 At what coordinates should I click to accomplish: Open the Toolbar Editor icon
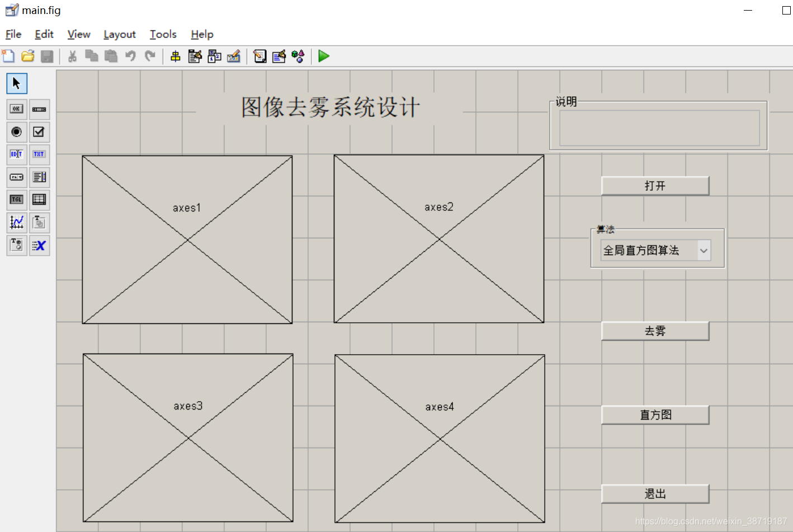click(234, 56)
